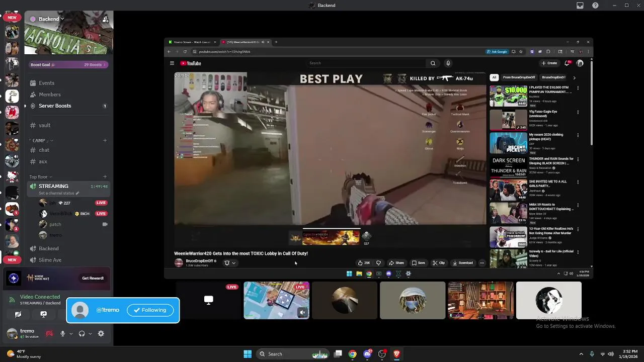Add a channel to the CAMP category
The height and width of the screenshot is (362, 644).
[105, 141]
